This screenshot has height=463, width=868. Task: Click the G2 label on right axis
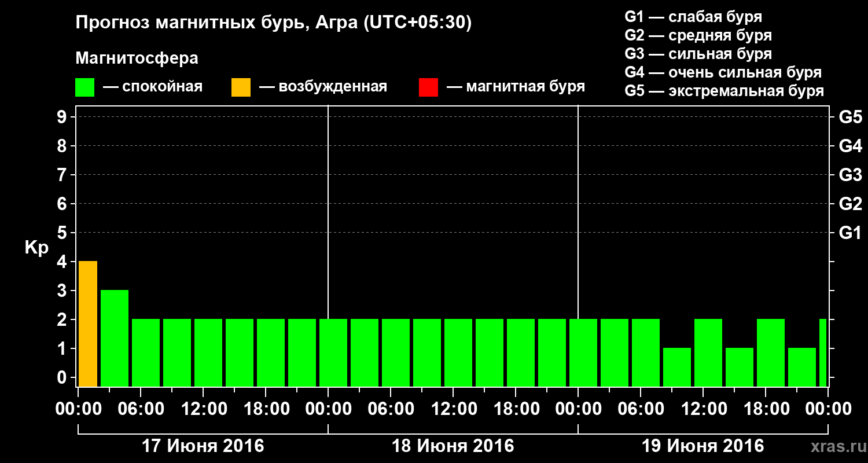(x=850, y=204)
